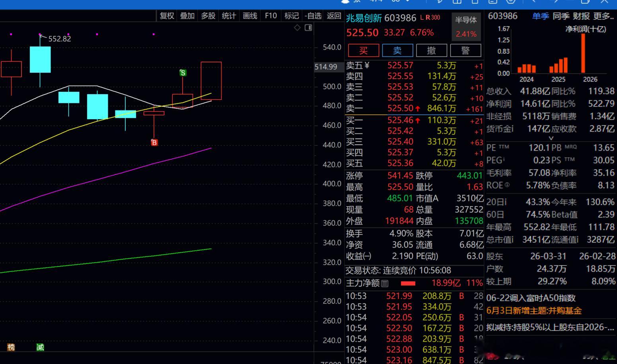Click the 返回 back button
Image resolution: width=617 pixels, height=364 pixels.
click(x=334, y=16)
